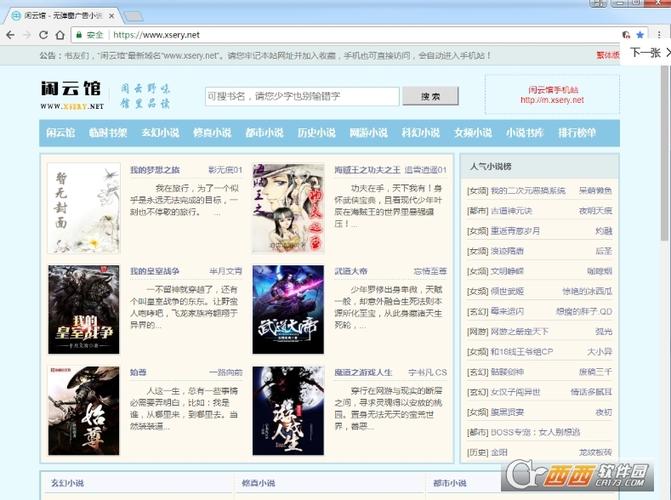Image resolution: width=671 pixels, height=500 pixels.
Task: Open Chrome three-dot menu
Action: pos(659,35)
